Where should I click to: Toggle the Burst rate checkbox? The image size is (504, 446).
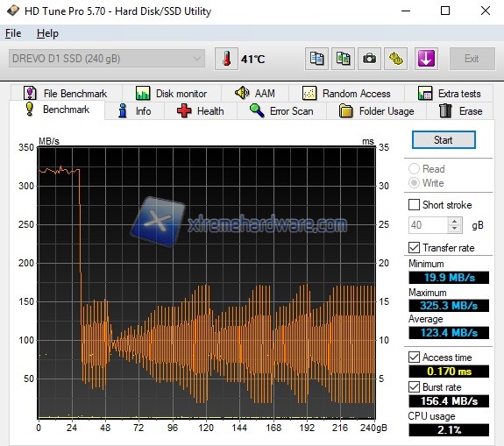pos(414,387)
